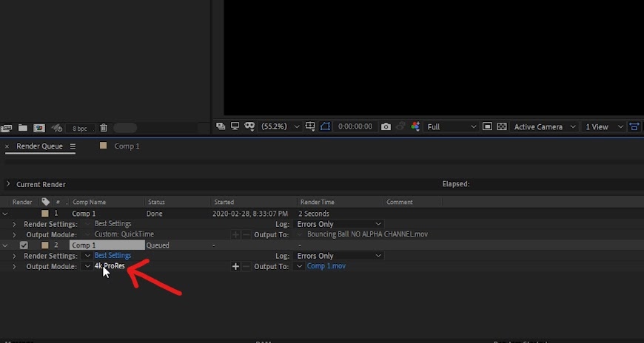
Task: Toggle mask and shape path visibility
Action: click(325, 126)
